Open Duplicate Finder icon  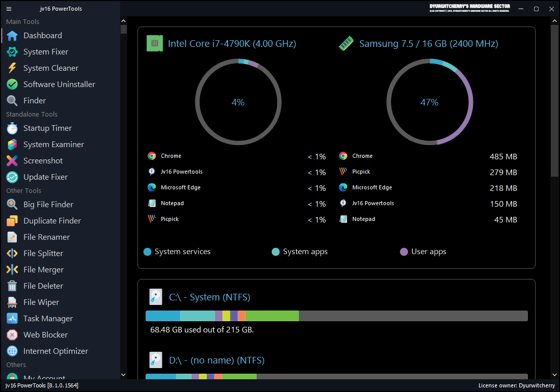click(12, 220)
